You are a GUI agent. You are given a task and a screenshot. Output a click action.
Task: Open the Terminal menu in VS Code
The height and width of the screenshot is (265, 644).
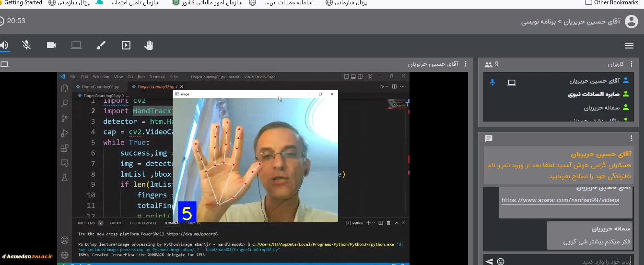(157, 77)
